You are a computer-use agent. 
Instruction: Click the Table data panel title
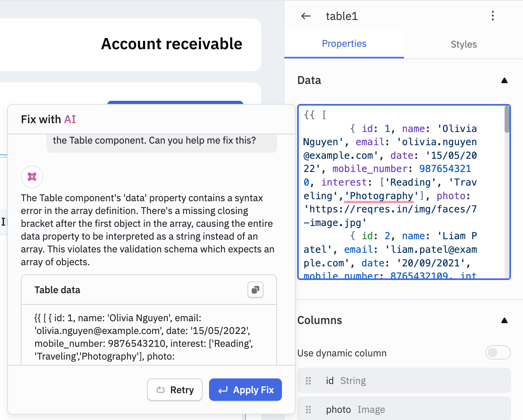coord(57,290)
